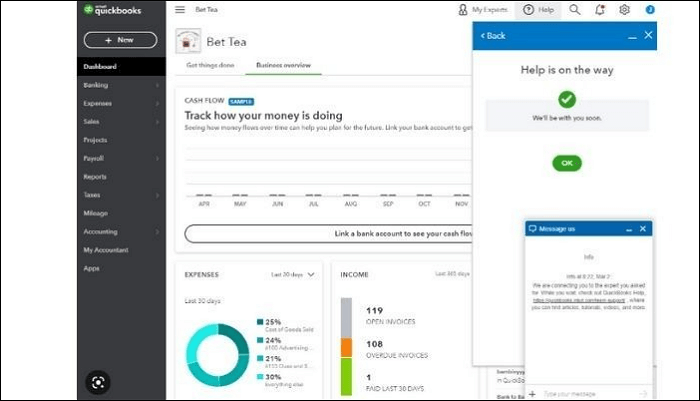Minimize the help panel
This screenshot has height=401, width=700.
click(632, 37)
